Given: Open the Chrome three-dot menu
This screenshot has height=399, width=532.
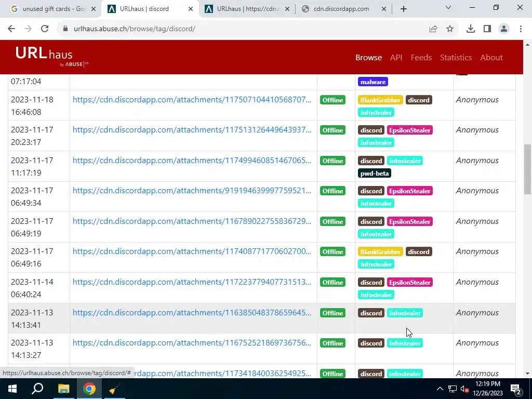Looking at the screenshot, I should point(521,29).
